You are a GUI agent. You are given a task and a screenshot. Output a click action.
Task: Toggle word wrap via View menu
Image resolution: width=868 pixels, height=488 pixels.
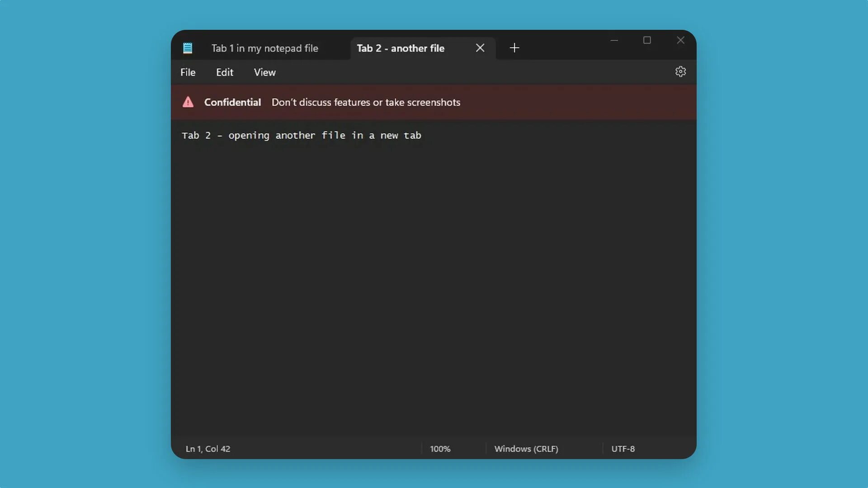(x=264, y=71)
